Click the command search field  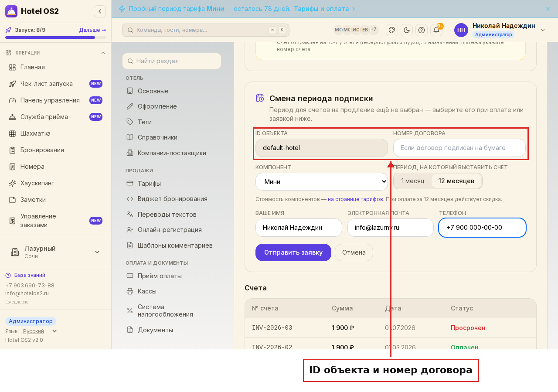pyautogui.click(x=206, y=30)
